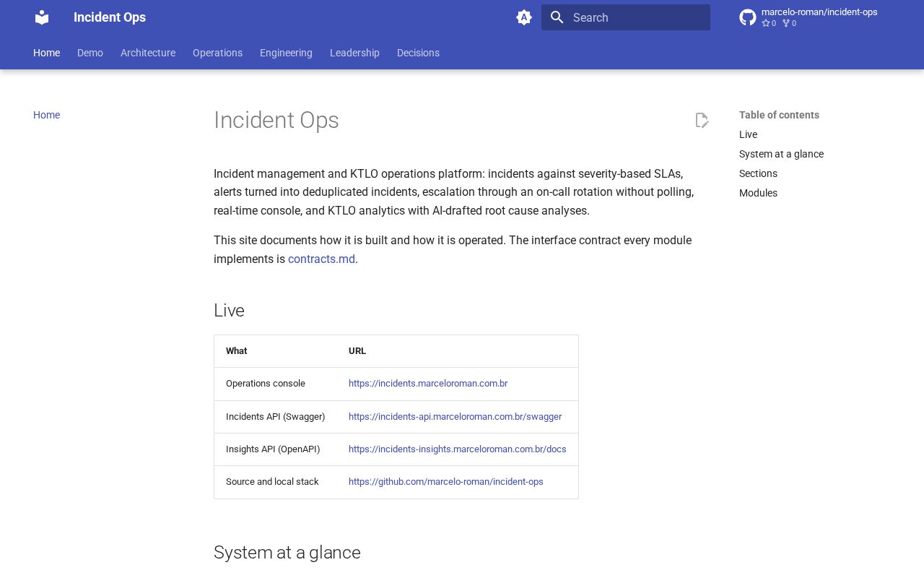924x578 pixels.
Task: Open the Incidents API swagger URL
Action: tap(455, 417)
